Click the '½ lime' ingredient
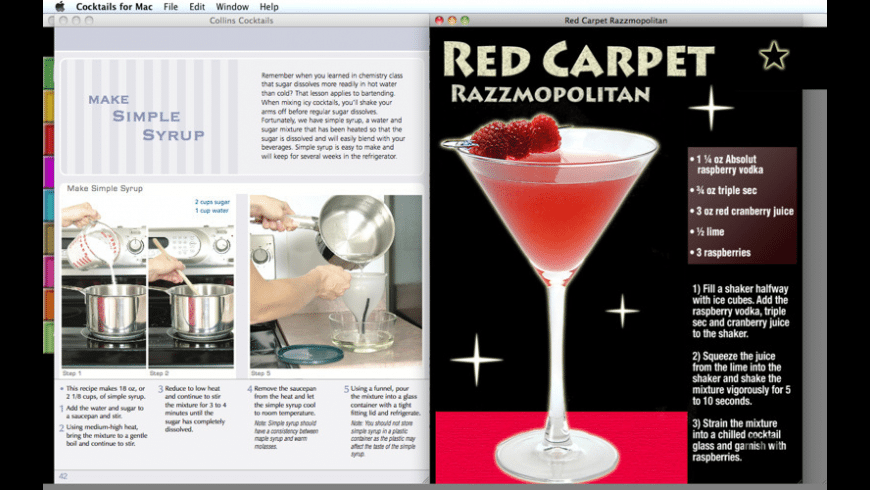The image size is (870, 490). coord(707,231)
